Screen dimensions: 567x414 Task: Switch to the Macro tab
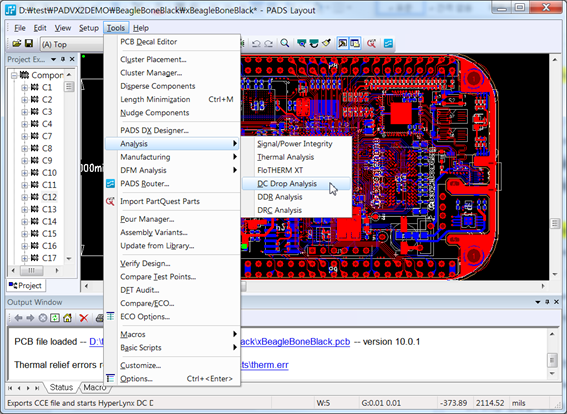tap(94, 387)
